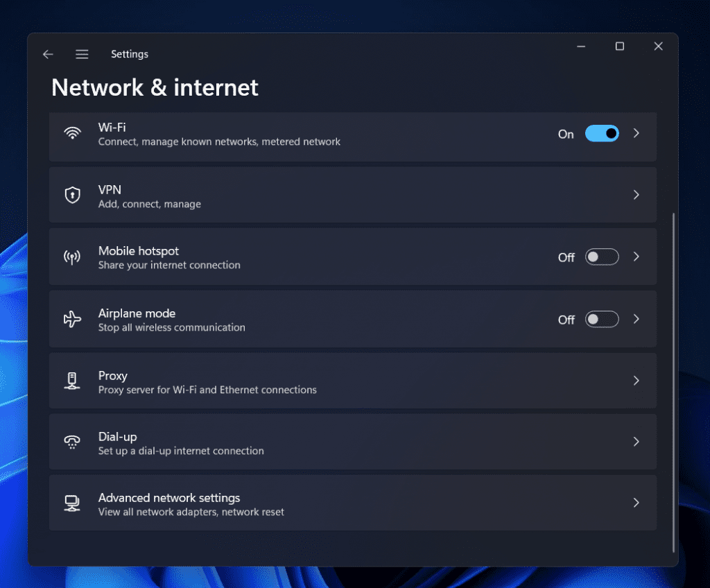Open the Settings title menu item

[x=130, y=53]
